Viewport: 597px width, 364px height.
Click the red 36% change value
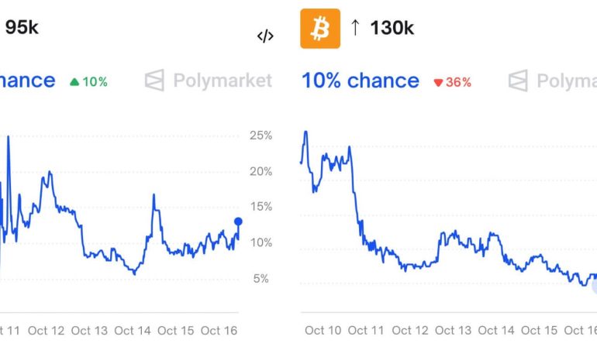tap(457, 82)
